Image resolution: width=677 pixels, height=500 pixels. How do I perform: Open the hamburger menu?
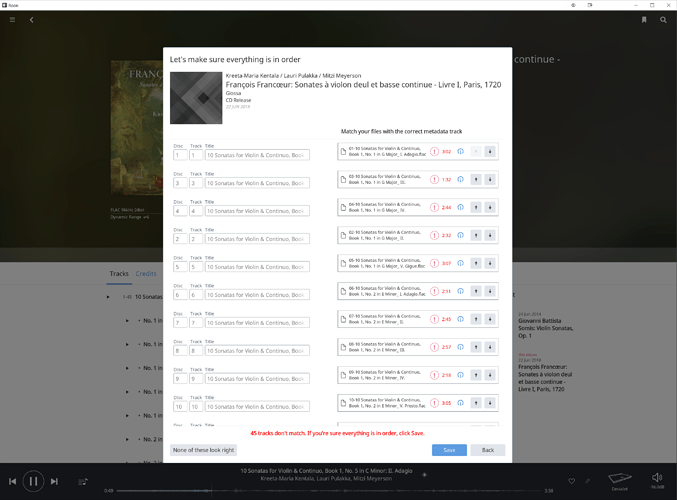click(x=12, y=20)
